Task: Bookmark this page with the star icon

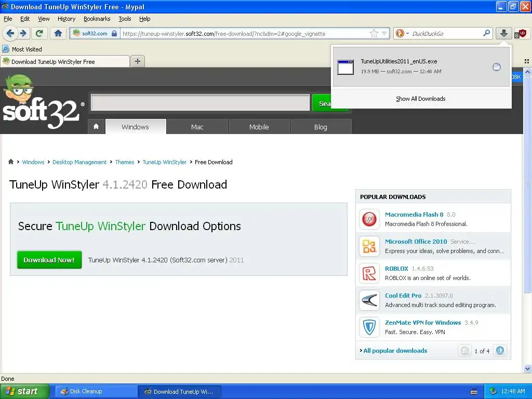Action: point(374,33)
